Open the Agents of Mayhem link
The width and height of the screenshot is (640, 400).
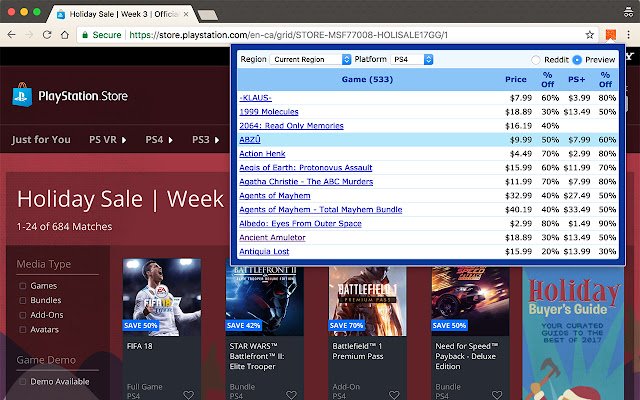[x=275, y=196]
